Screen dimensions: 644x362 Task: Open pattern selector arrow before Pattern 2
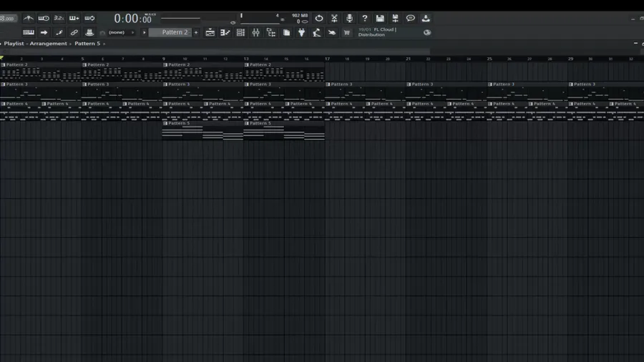[x=144, y=32]
